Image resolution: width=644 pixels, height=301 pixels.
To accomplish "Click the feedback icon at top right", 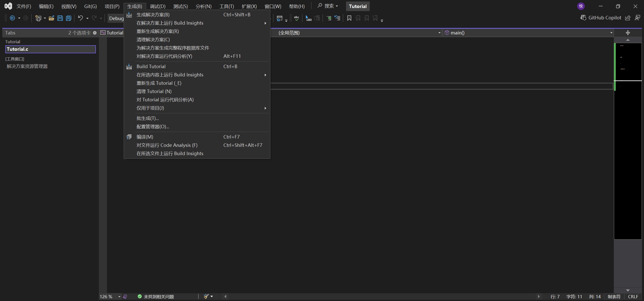I will [x=637, y=18].
